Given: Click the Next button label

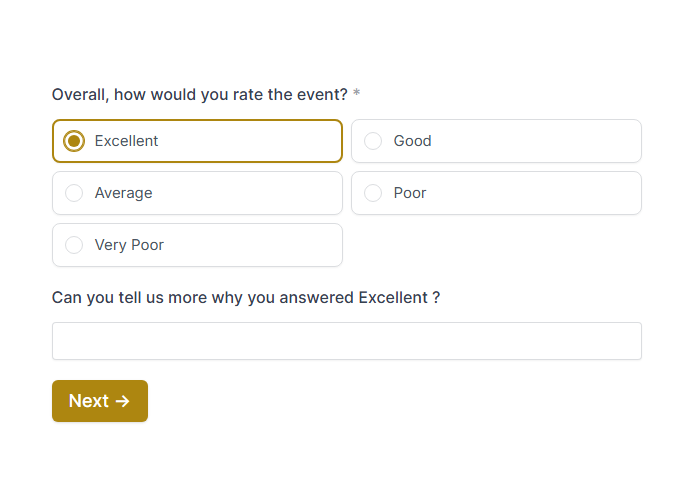Looking at the screenshot, I should click(88, 401).
